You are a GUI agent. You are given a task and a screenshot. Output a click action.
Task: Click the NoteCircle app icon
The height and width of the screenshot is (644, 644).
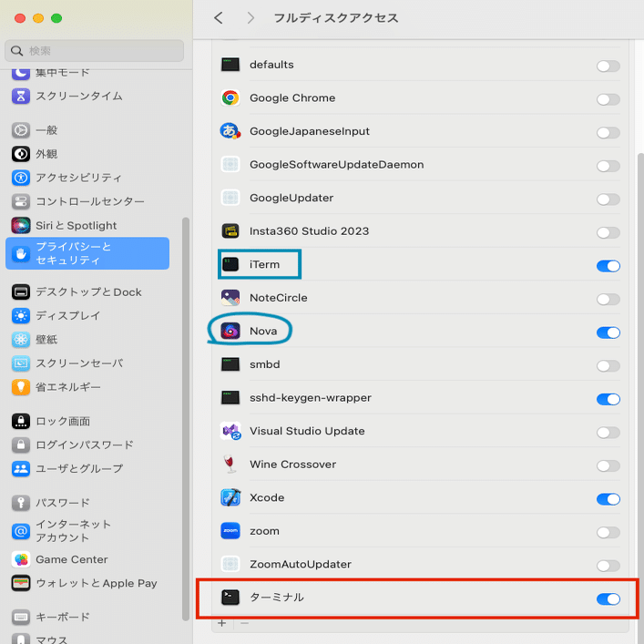[230, 298]
